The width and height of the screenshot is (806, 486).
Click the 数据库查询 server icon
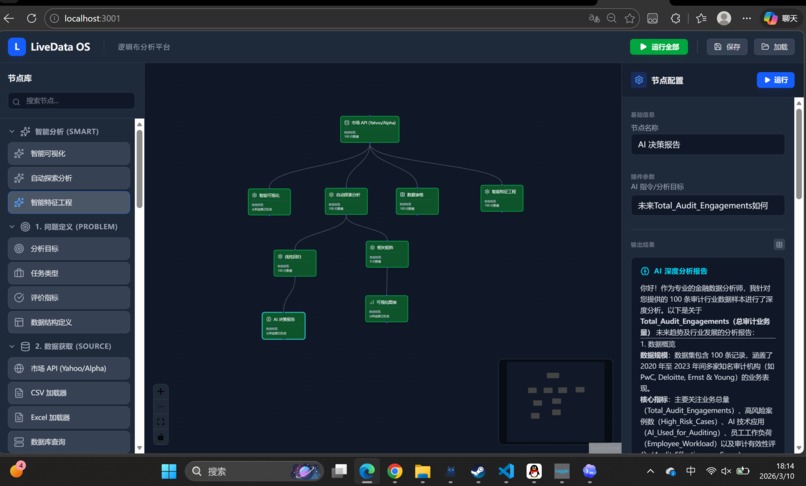click(19, 442)
